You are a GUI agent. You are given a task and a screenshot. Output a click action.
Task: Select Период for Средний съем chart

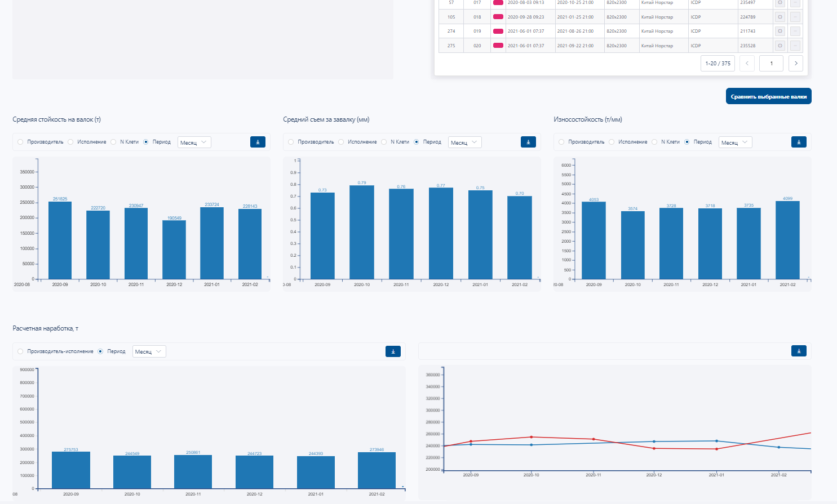pos(417,142)
